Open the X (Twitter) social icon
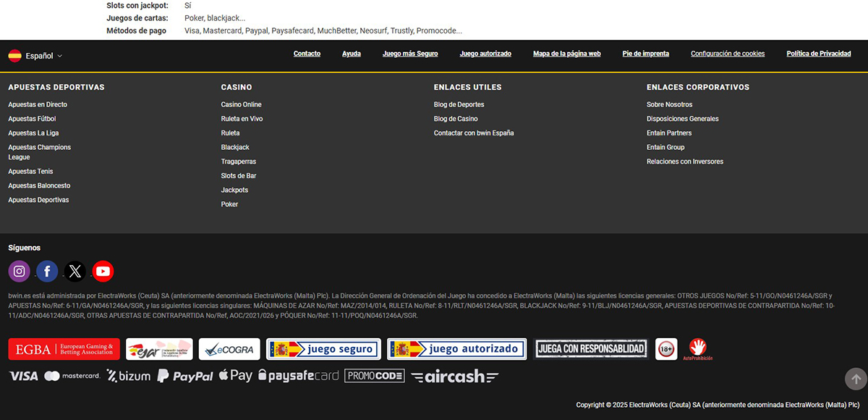 tap(75, 272)
